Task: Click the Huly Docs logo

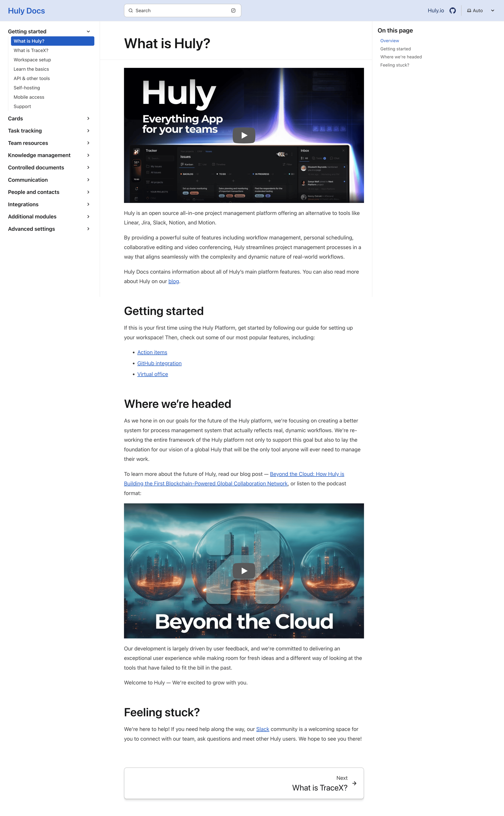Action: click(26, 11)
